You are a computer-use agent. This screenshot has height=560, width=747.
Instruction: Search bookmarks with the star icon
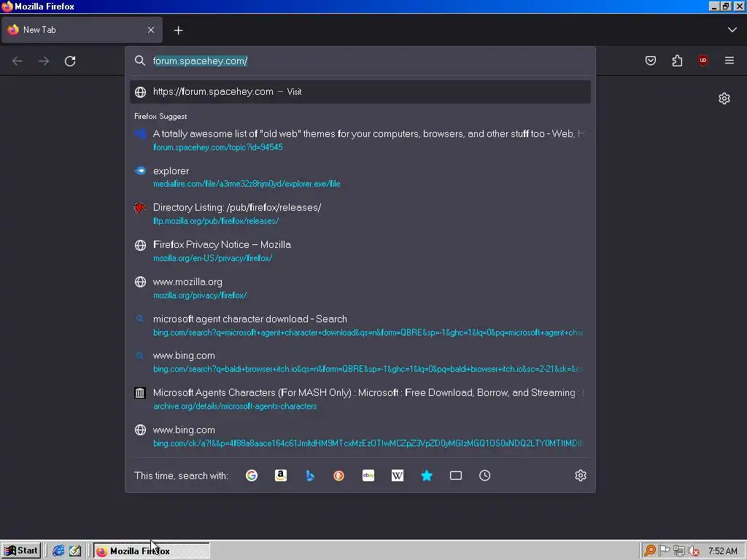(x=426, y=475)
